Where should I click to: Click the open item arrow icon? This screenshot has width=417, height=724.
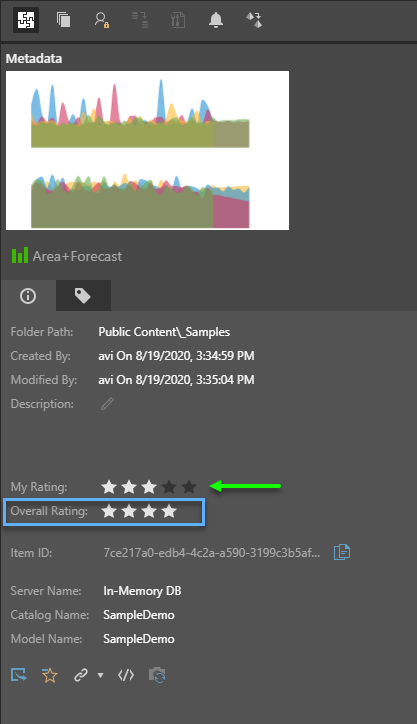tap(19, 675)
